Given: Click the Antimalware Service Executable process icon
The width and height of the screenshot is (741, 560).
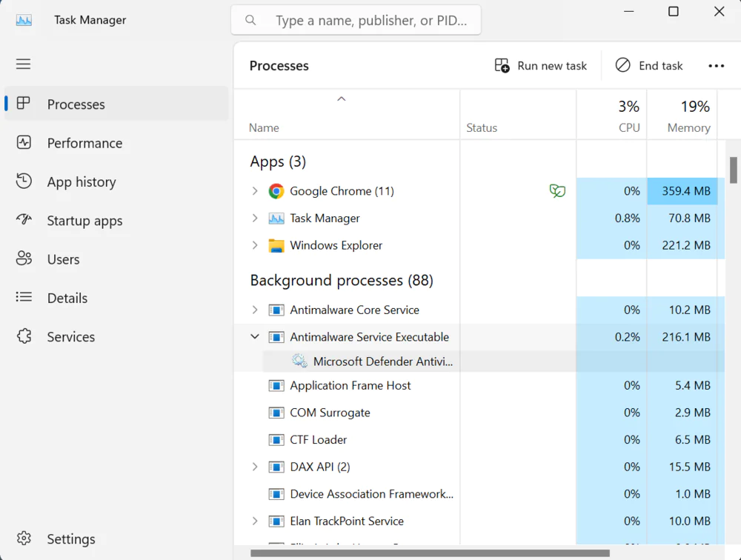Looking at the screenshot, I should [x=276, y=337].
